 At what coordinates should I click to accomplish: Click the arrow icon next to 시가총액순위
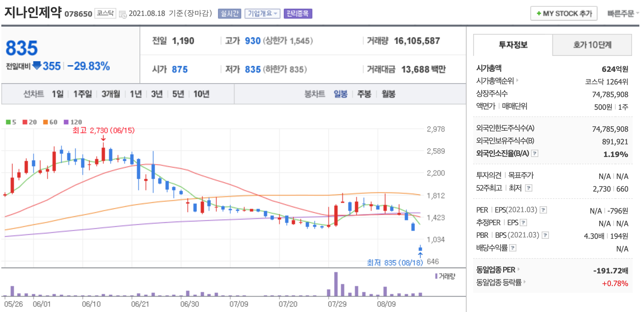coord(517,80)
